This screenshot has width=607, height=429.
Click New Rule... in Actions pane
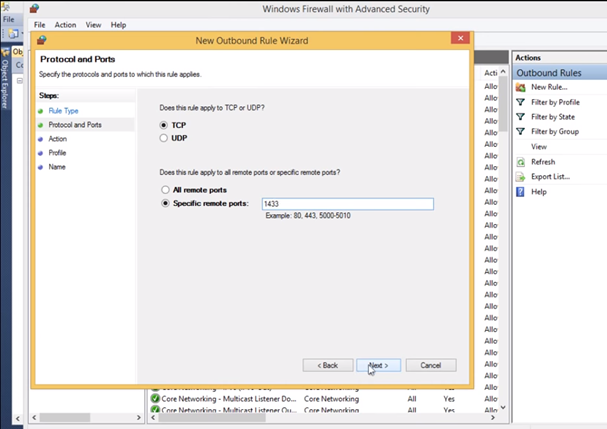point(549,87)
